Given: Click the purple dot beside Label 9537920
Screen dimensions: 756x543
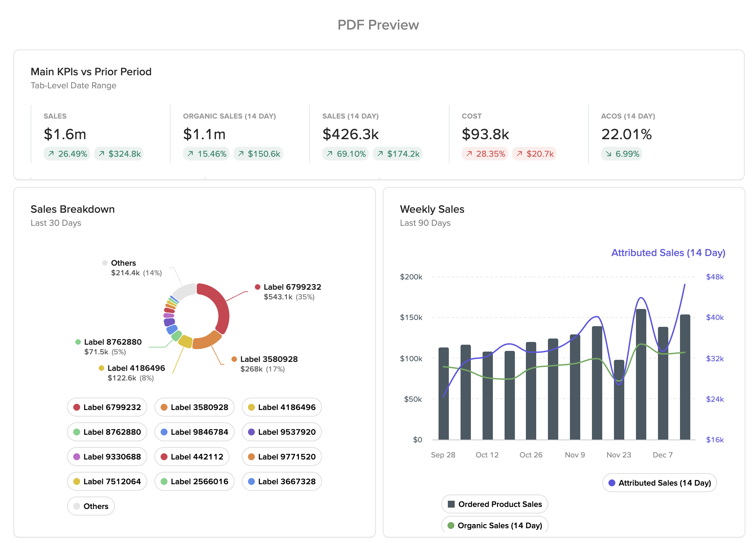Looking at the screenshot, I should (x=251, y=432).
